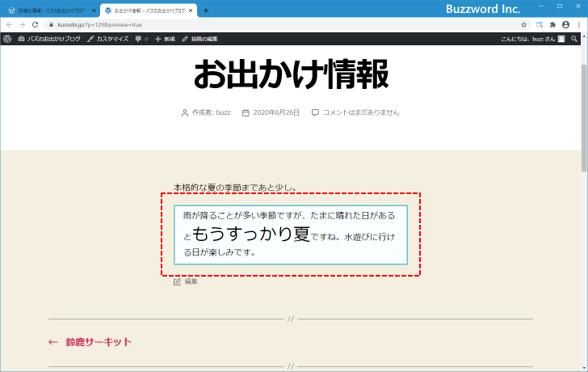This screenshot has height=372, width=588.
Task: Bookmark this page with the star icon
Action: pos(523,25)
